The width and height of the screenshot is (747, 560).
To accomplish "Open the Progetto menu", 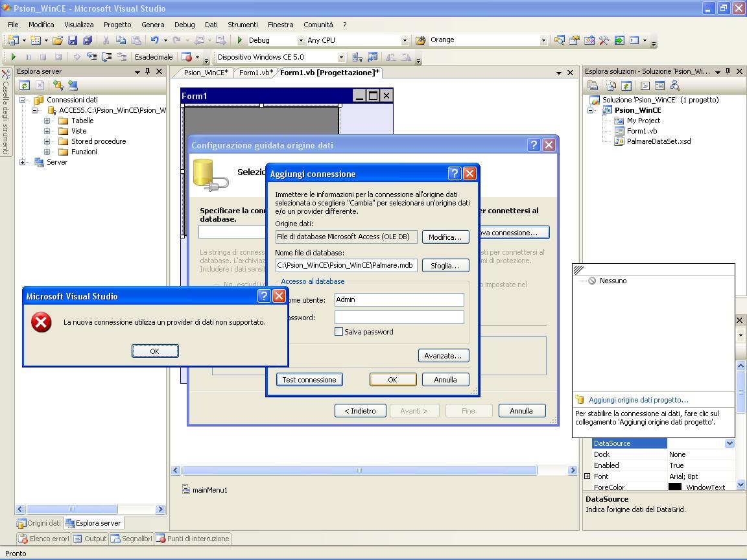I will [117, 25].
